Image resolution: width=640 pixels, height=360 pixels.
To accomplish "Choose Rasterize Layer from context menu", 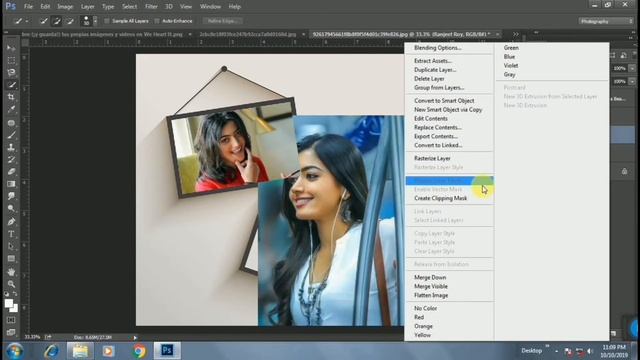I will pos(432,158).
